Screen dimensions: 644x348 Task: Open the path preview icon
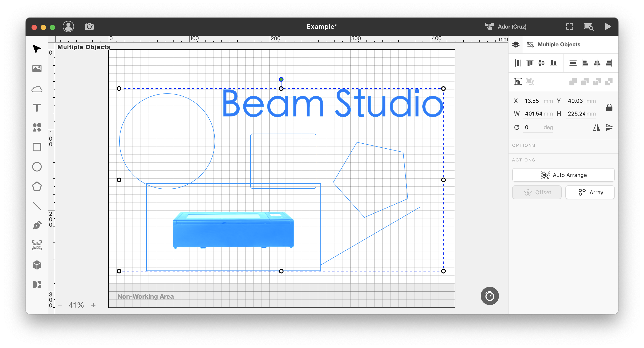pyautogui.click(x=589, y=26)
